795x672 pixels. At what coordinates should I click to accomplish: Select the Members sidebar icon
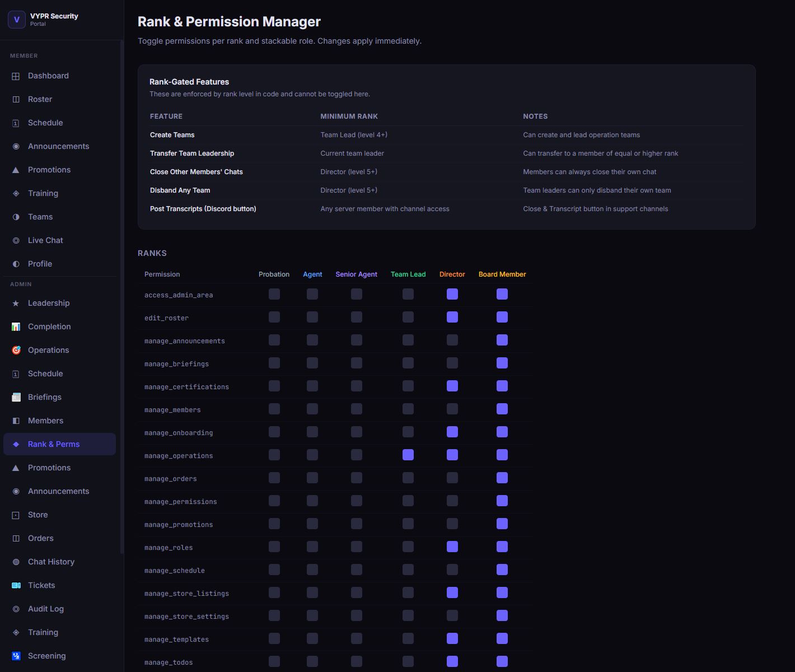tap(16, 421)
